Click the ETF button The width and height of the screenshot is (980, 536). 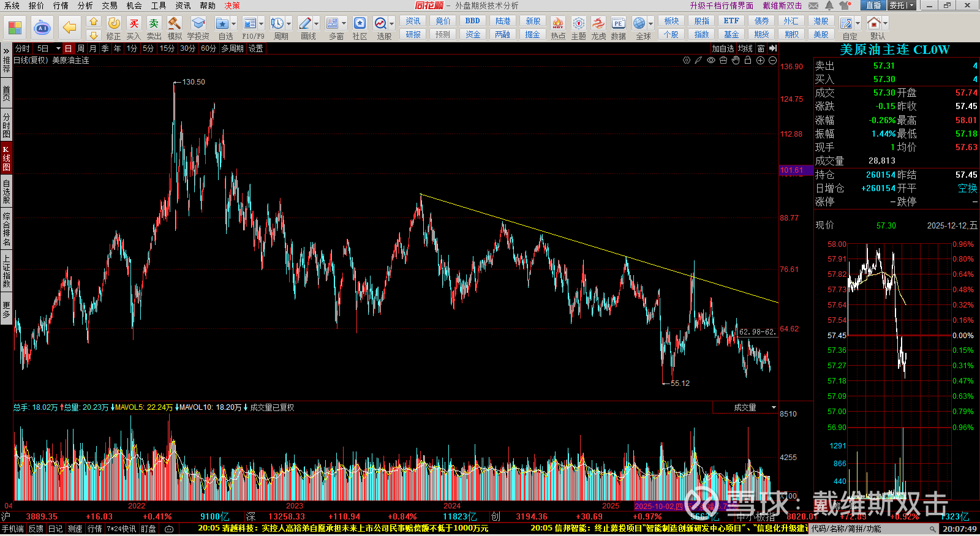(731, 21)
